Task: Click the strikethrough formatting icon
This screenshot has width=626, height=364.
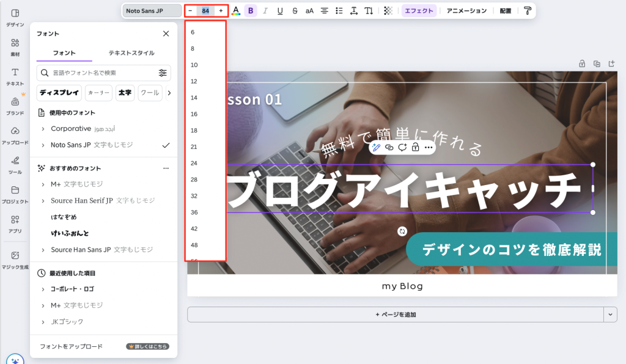Action: pyautogui.click(x=295, y=11)
